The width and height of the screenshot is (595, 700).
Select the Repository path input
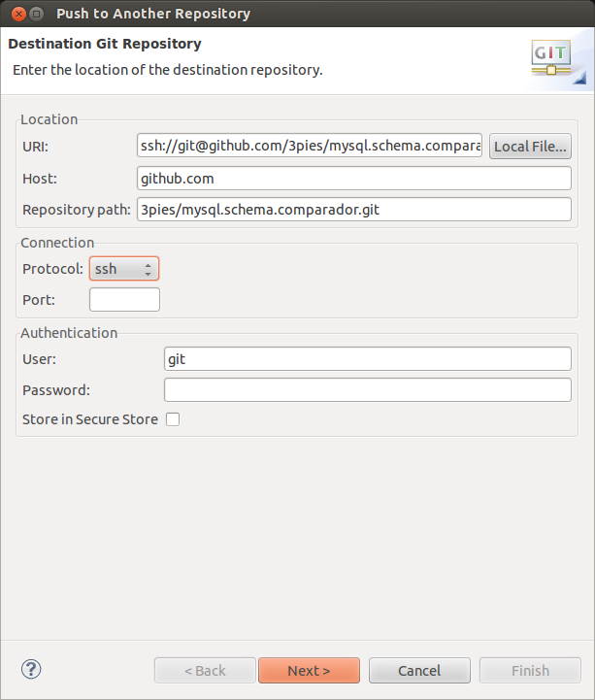[x=354, y=210]
